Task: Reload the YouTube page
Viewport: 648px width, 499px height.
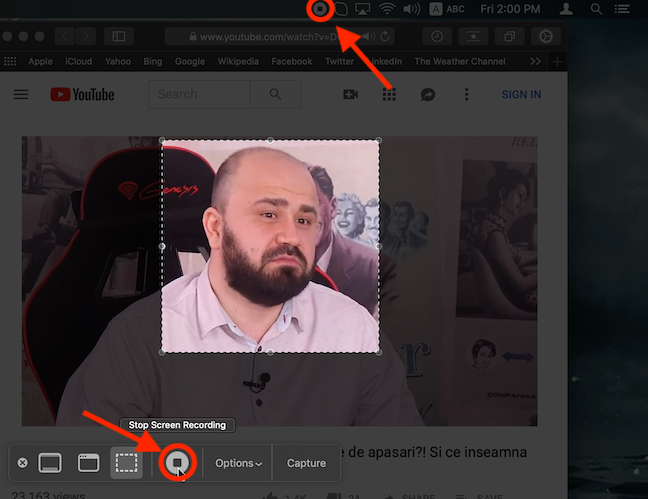Action: point(385,36)
